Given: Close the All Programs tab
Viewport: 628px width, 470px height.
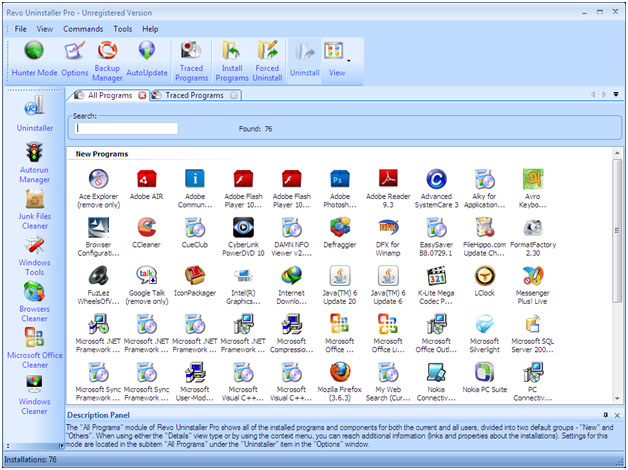Looking at the screenshot, I should click(x=141, y=95).
